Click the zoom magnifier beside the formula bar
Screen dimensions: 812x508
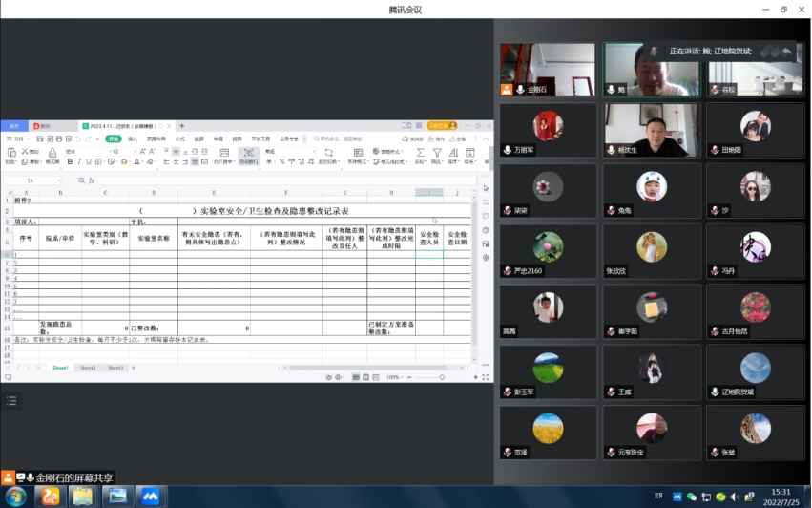81,180
